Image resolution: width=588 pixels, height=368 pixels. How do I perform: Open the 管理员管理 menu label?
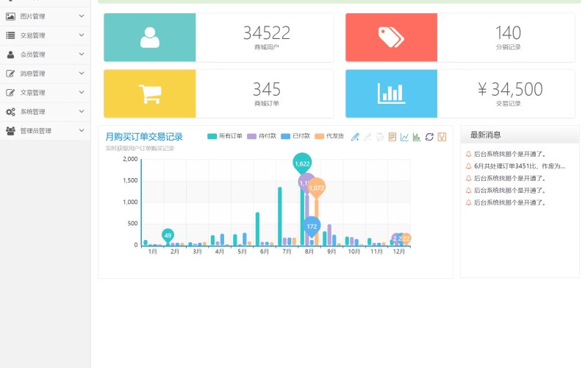[x=35, y=131]
